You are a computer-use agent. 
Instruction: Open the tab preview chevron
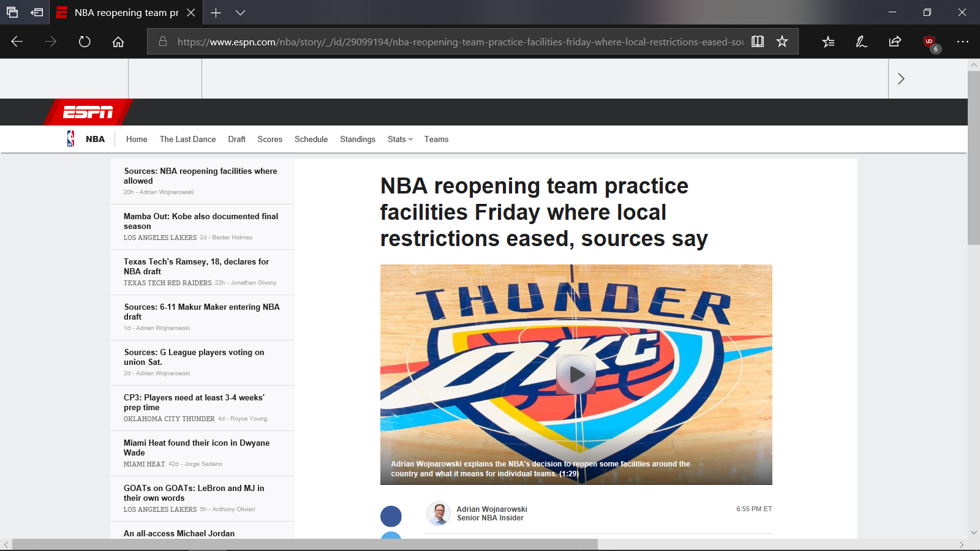[x=240, y=12]
